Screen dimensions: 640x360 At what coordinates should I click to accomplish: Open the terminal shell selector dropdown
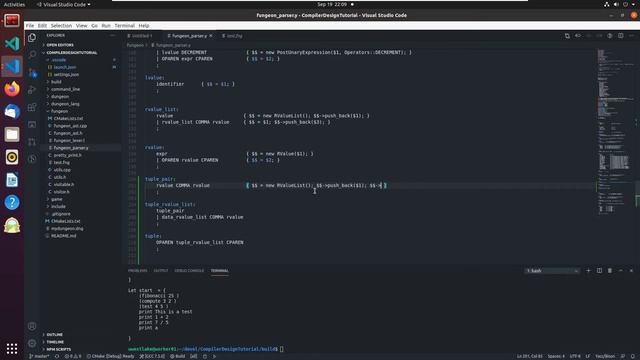point(552,271)
